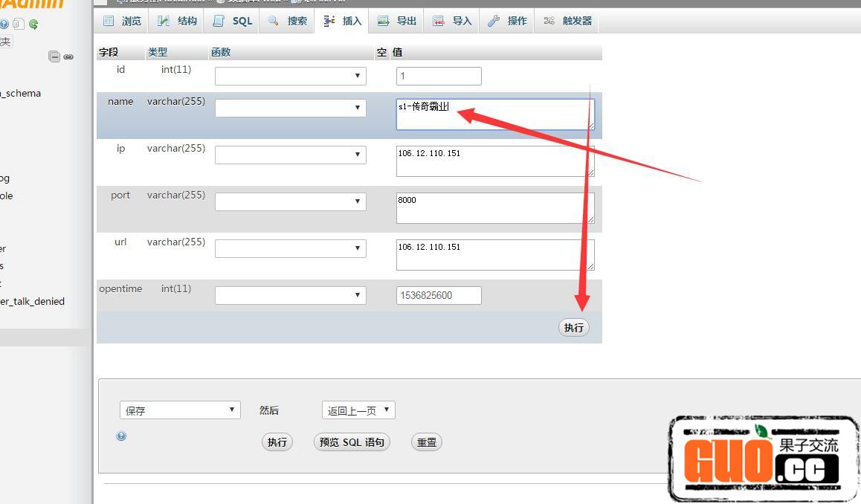Expand the function dropdown for id field

point(291,76)
